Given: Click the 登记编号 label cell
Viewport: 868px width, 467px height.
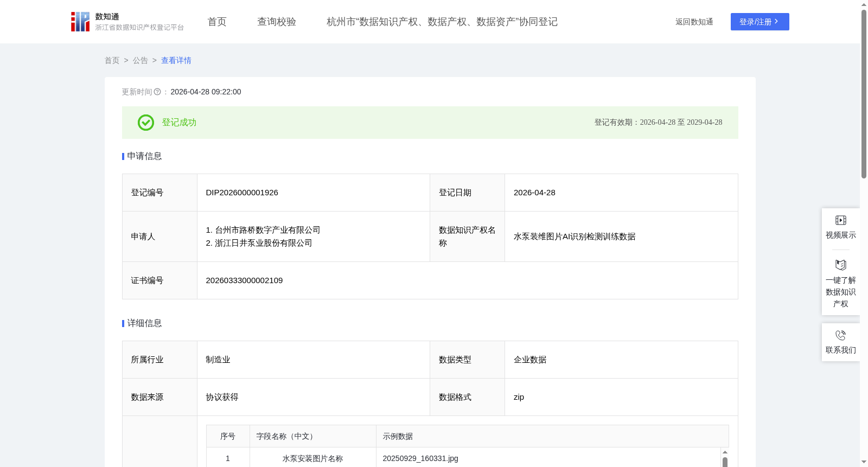Looking at the screenshot, I should pyautogui.click(x=159, y=193).
